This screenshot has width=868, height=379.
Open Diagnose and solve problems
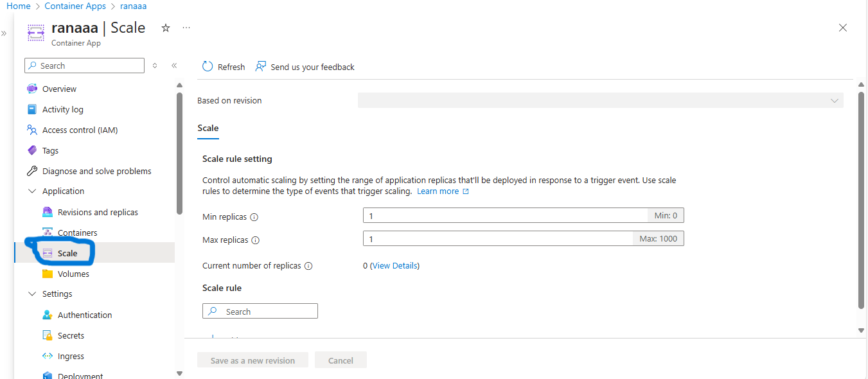(97, 171)
